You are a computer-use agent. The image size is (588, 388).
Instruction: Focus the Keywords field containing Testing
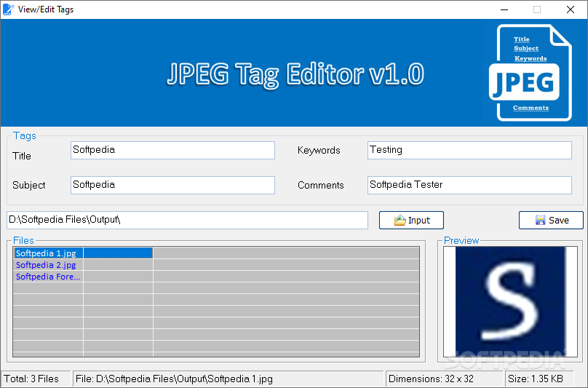click(x=469, y=150)
